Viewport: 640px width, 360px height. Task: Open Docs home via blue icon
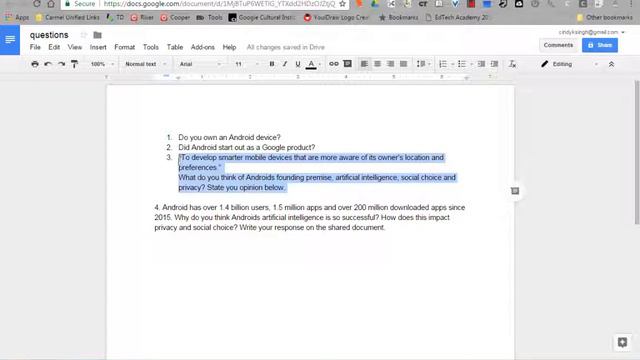(x=10, y=40)
